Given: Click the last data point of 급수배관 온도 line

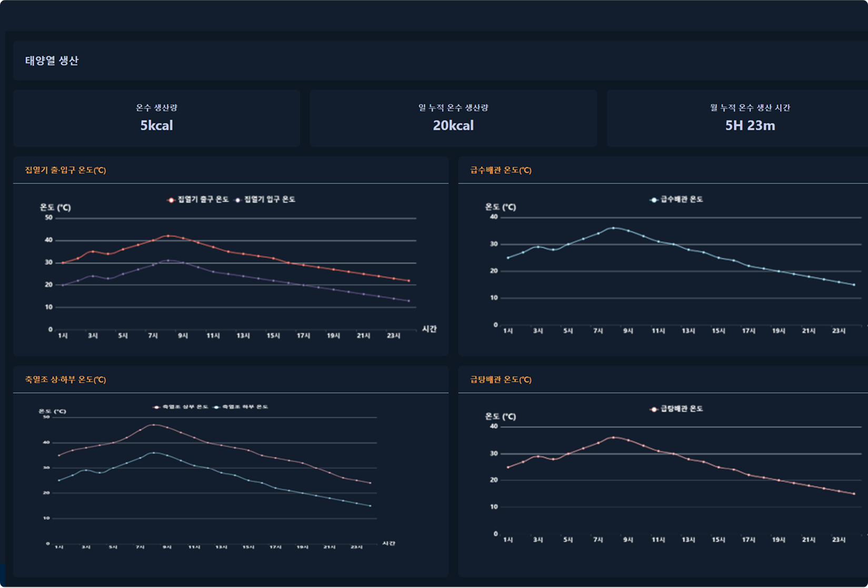Looking at the screenshot, I should pos(854,285).
